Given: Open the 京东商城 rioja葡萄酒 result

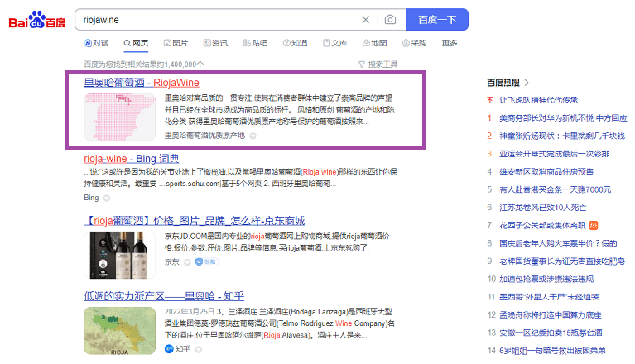Looking at the screenshot, I should [195, 220].
